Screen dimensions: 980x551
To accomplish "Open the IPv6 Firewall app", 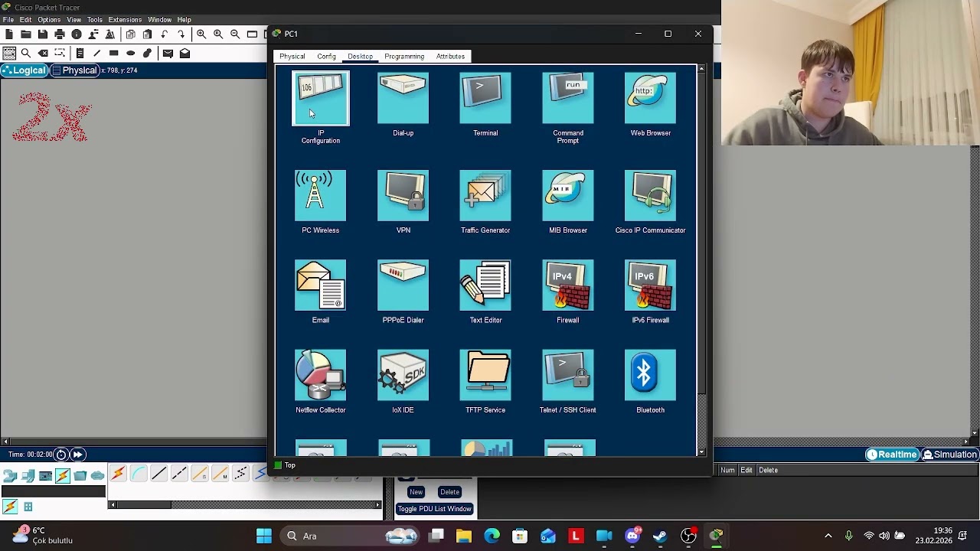I will [x=650, y=285].
